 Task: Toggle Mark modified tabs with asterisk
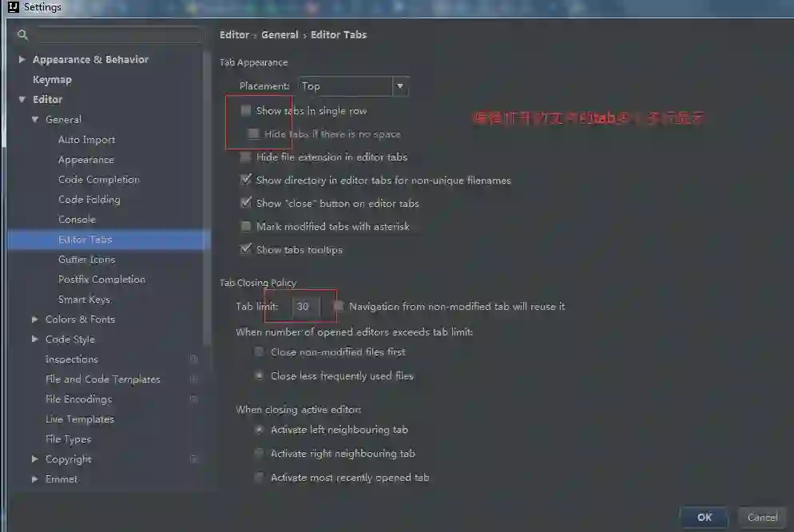click(x=245, y=226)
